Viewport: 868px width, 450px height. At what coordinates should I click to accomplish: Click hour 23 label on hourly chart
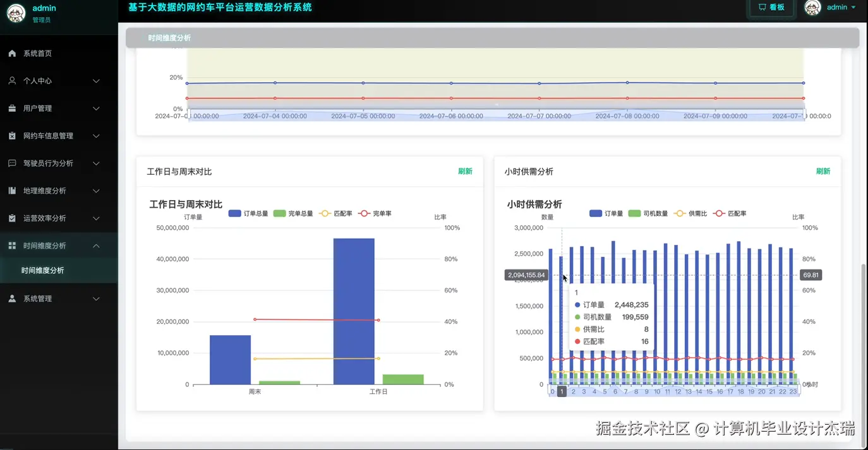[793, 391]
